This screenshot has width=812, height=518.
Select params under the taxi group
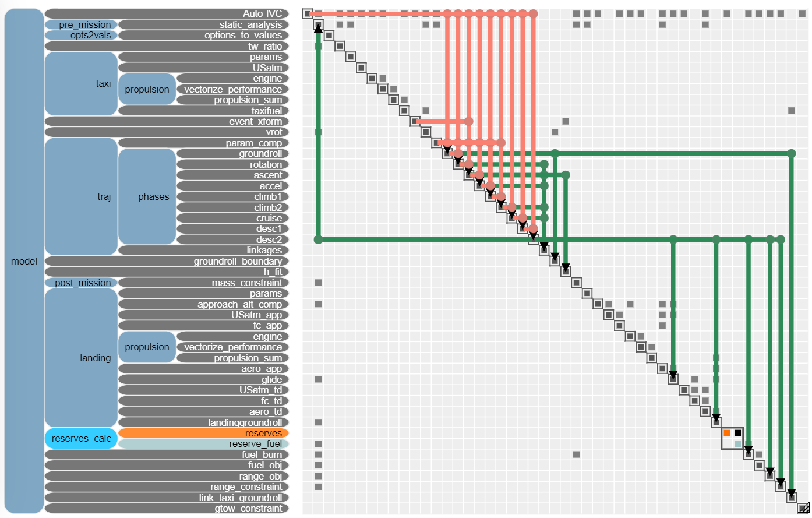pos(203,57)
